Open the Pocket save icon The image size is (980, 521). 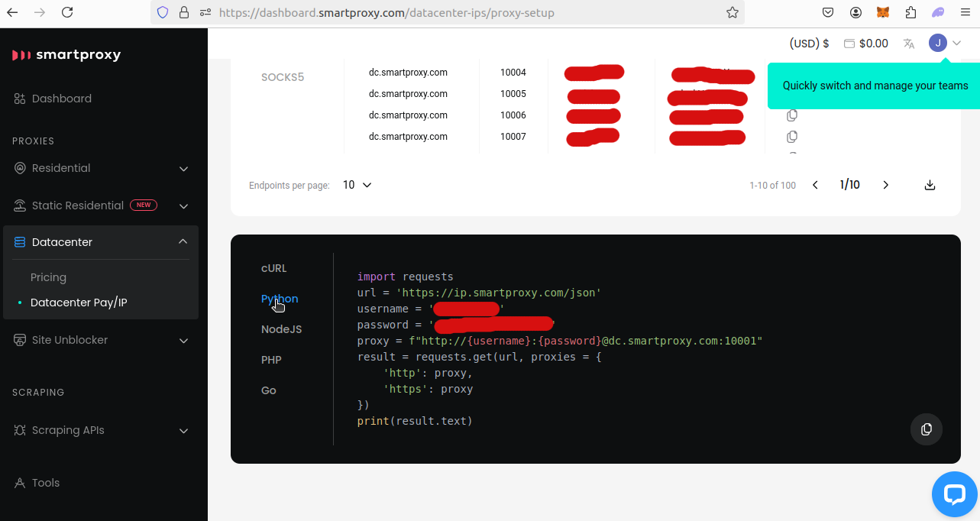(828, 12)
